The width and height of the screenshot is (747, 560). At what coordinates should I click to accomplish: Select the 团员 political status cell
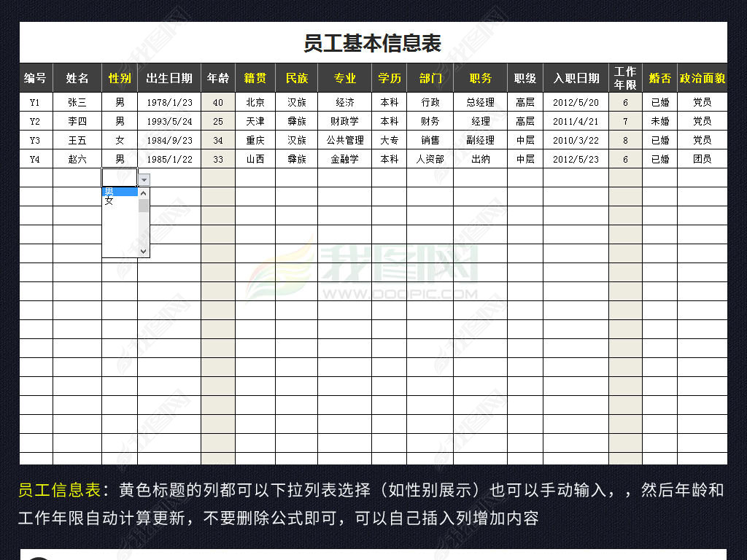[x=702, y=159]
